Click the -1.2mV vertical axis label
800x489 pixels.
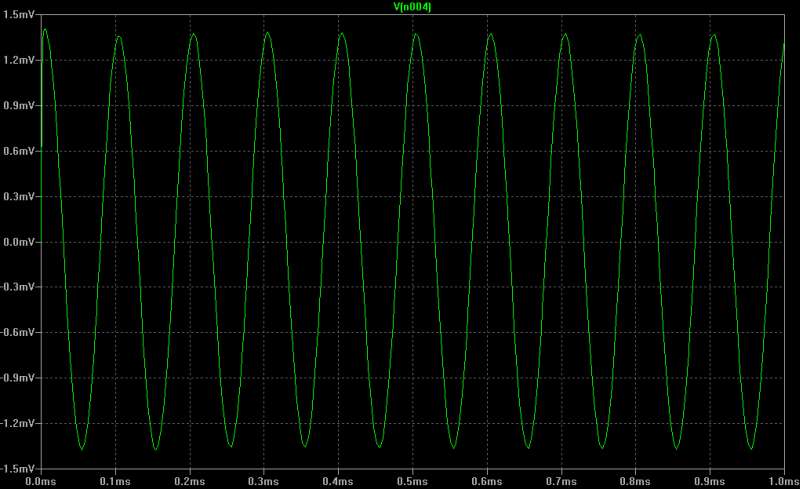click(x=17, y=423)
